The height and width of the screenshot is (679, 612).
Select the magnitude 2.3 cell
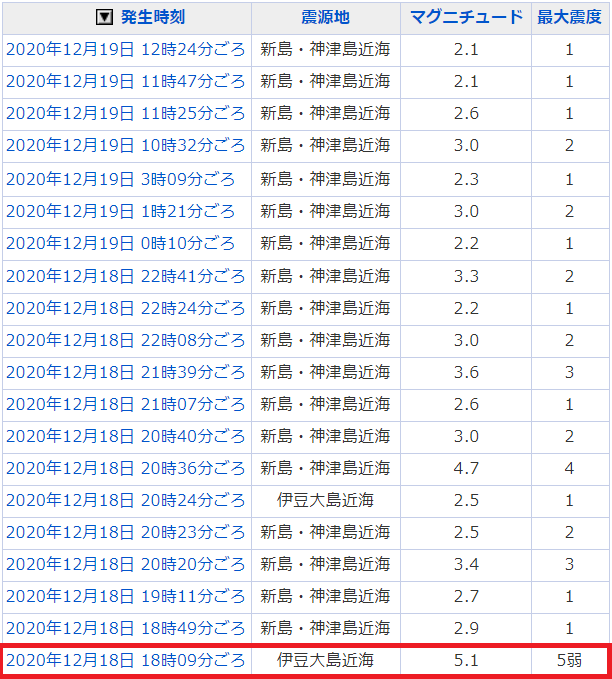466,179
